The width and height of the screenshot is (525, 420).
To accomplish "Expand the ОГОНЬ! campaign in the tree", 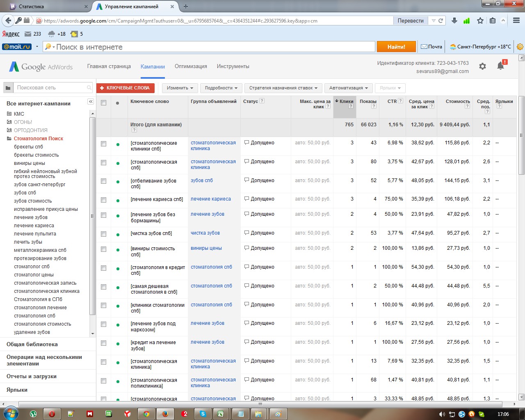I will point(9,122).
